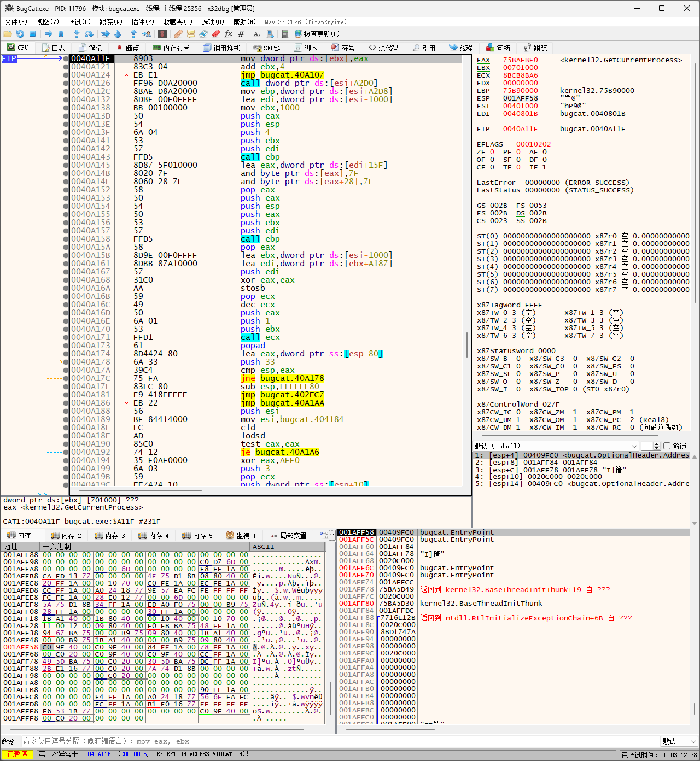The image size is (700, 761).
Task: Switch to the 日志 log tab
Action: click(x=54, y=48)
